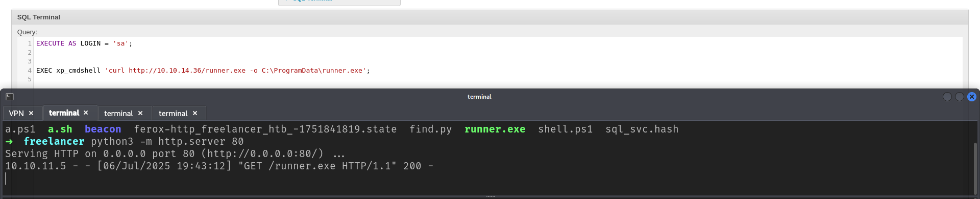Close the VPN tab
This screenshot has width=980, height=199.
point(31,113)
